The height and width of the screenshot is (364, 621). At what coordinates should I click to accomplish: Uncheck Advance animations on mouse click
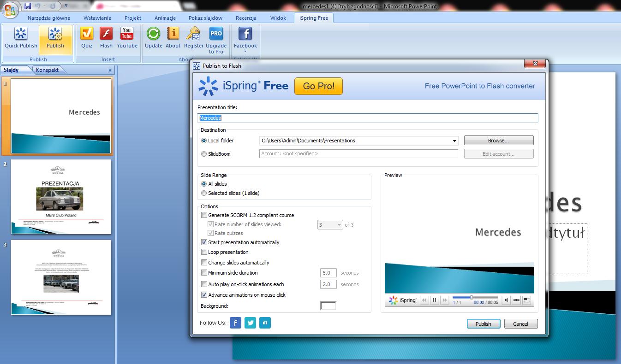click(x=204, y=295)
